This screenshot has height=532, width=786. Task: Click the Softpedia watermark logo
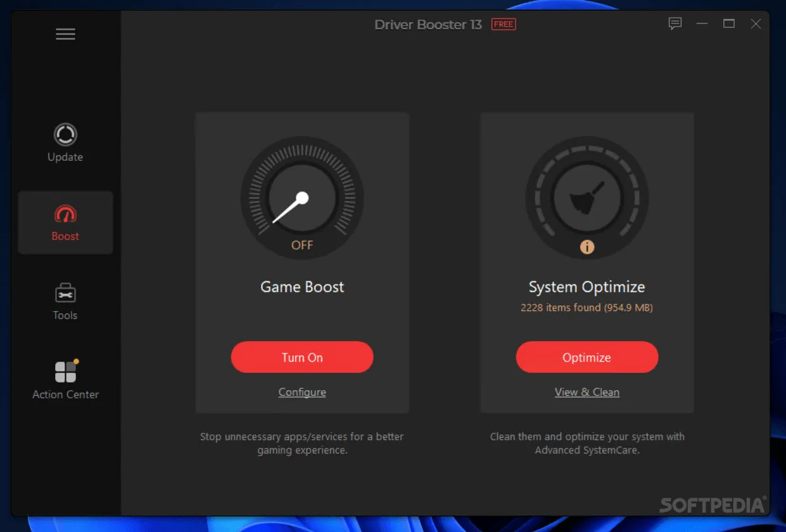click(x=713, y=506)
